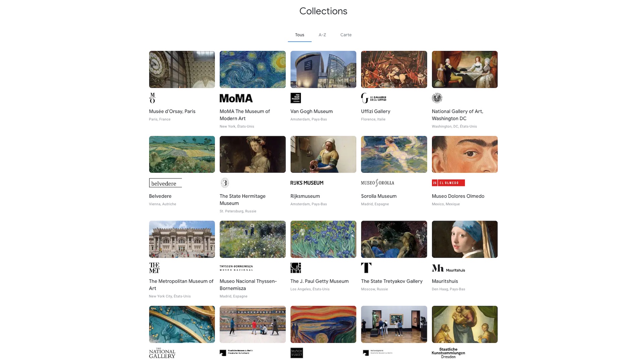Click the MoMA logo

(236, 98)
